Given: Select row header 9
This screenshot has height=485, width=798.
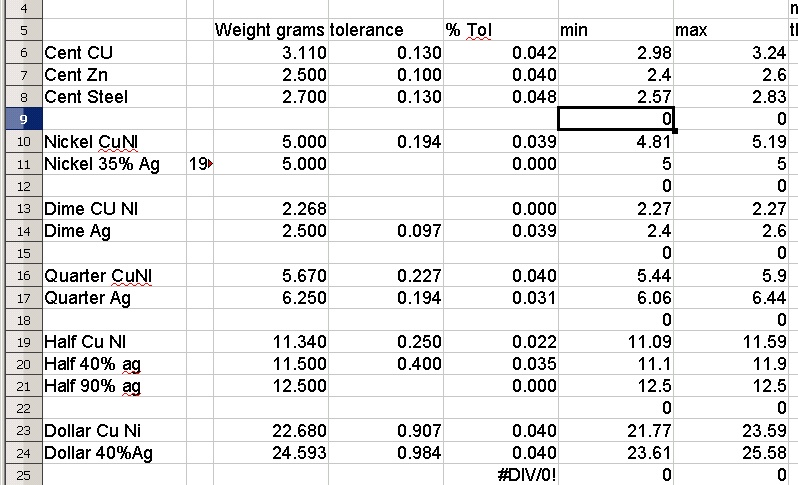Looking at the screenshot, I should (20, 119).
